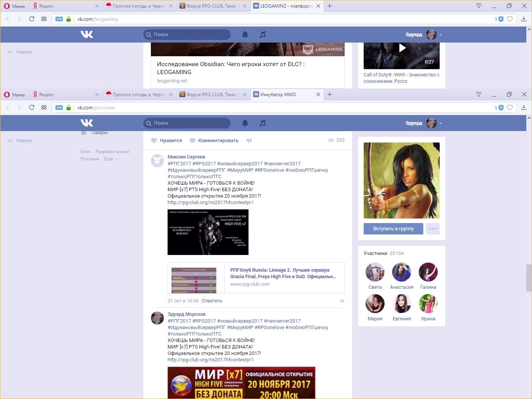Screen dimensions: 532x399
Task: Open the music note icon in LEOGAMING window
Action: point(262,35)
